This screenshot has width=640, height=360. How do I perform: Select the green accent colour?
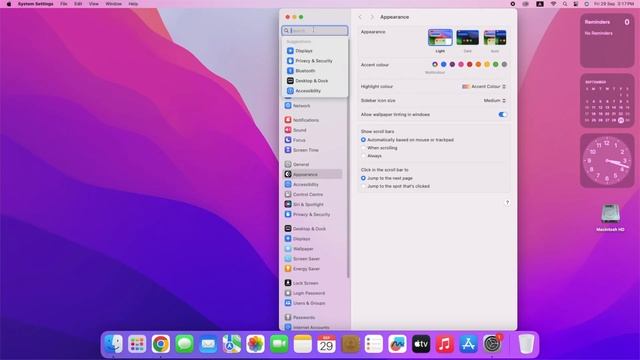(x=496, y=64)
